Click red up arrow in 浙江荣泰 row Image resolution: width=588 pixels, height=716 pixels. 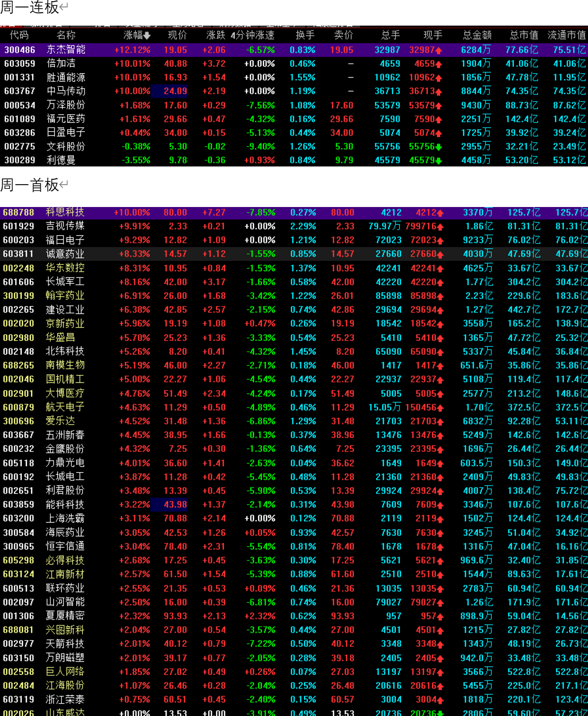(x=440, y=700)
